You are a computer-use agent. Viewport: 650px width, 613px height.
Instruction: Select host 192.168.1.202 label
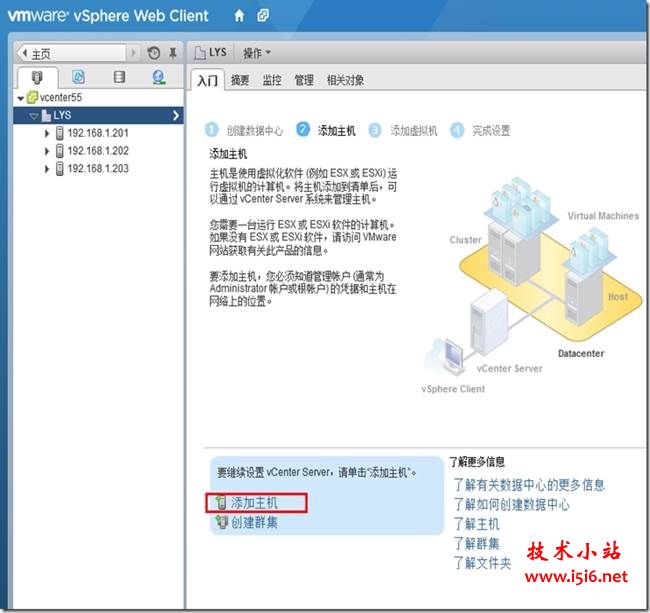(98, 151)
